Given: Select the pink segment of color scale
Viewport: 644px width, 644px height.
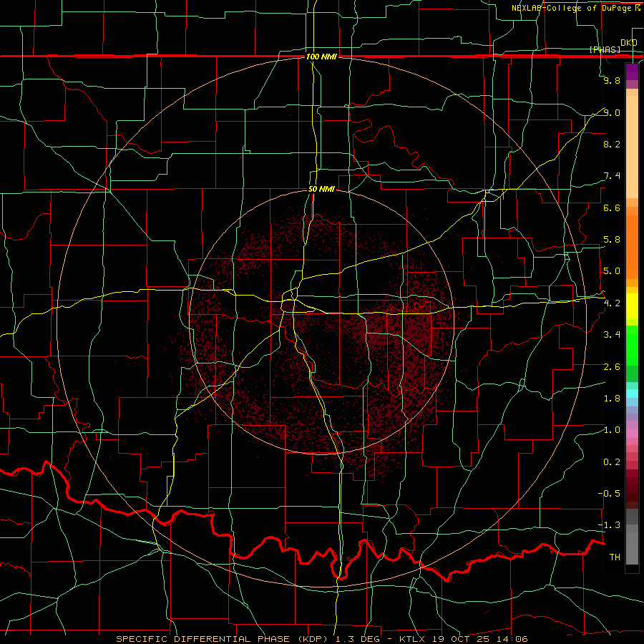Looking at the screenshot, I should pyautogui.click(x=632, y=434).
